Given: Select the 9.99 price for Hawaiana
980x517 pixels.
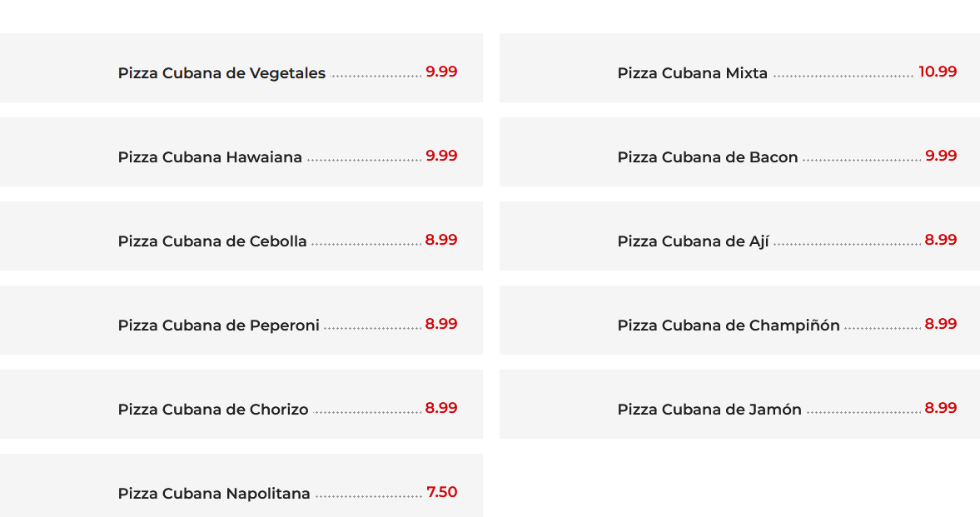Looking at the screenshot, I should pos(441,156).
